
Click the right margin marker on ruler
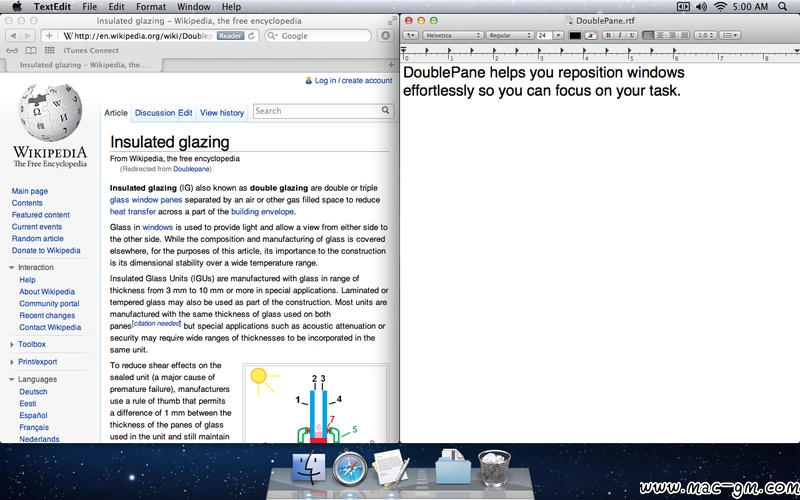click(x=797, y=51)
